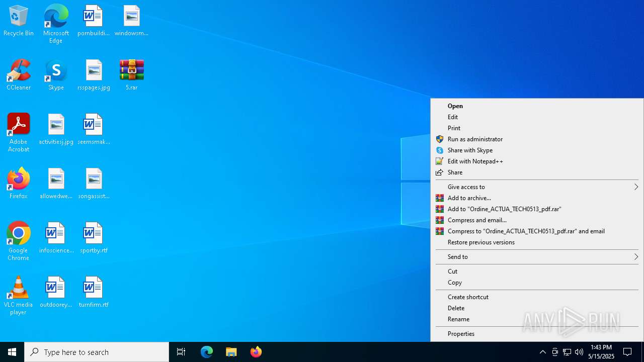
Task: Choose Copy in the context menu
Action: coord(537,283)
